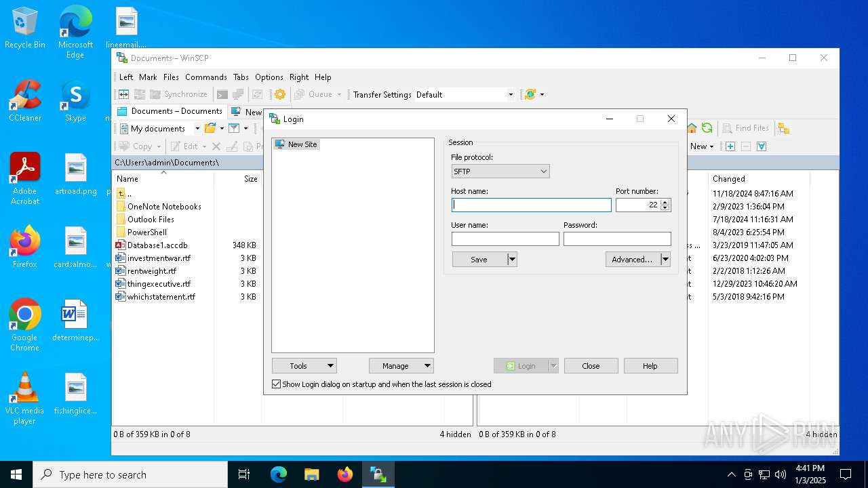This screenshot has width=868, height=488.
Task: Click the Close button in Login dialog
Action: [591, 365]
